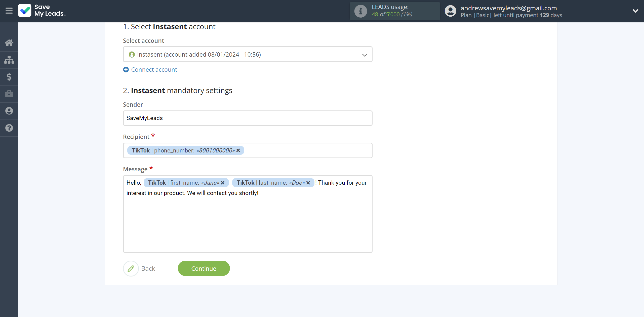
Task: Click the connections/integrations icon in sidebar
Action: click(9, 60)
